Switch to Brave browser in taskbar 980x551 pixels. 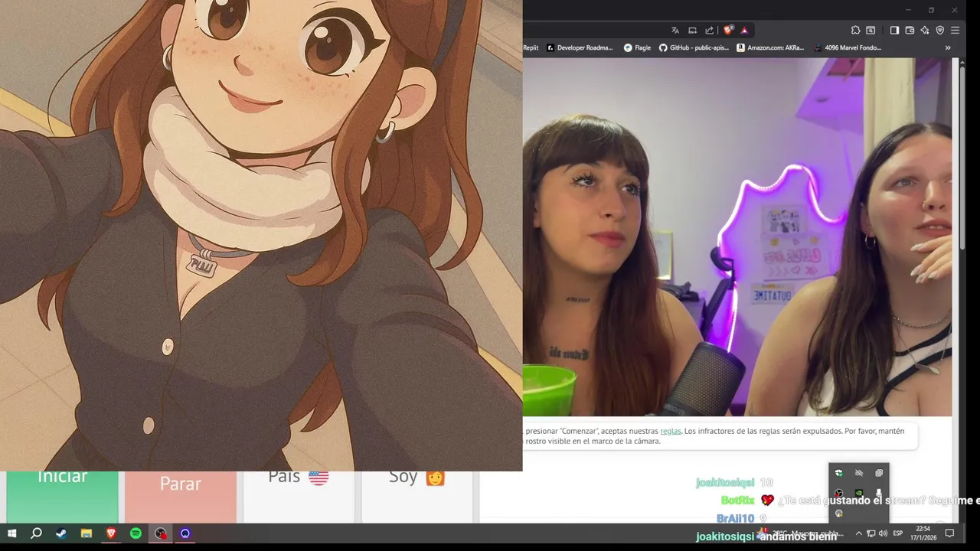111,533
